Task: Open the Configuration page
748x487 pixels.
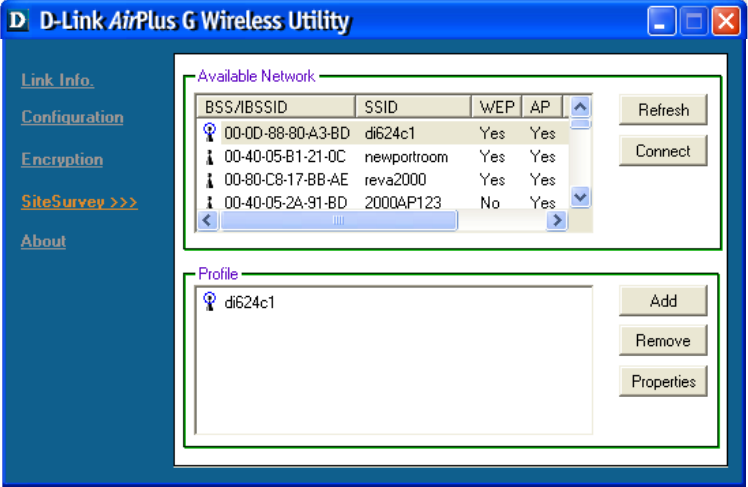Action: (72, 117)
